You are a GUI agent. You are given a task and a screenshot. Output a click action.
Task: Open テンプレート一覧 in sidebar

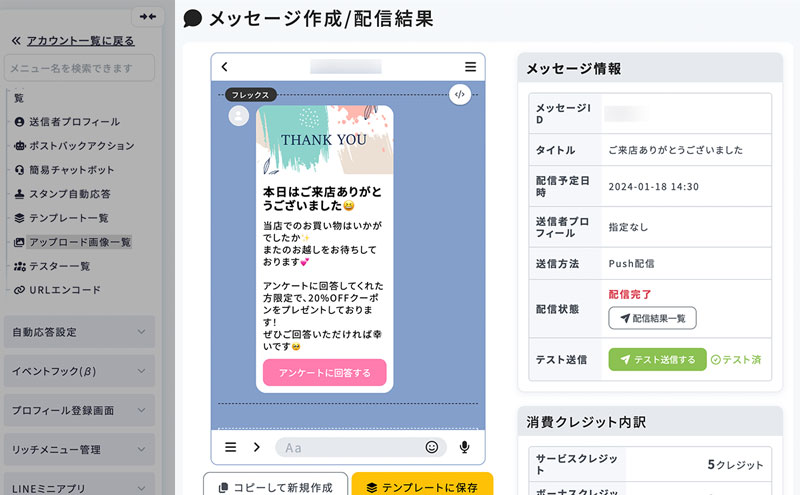[68, 218]
